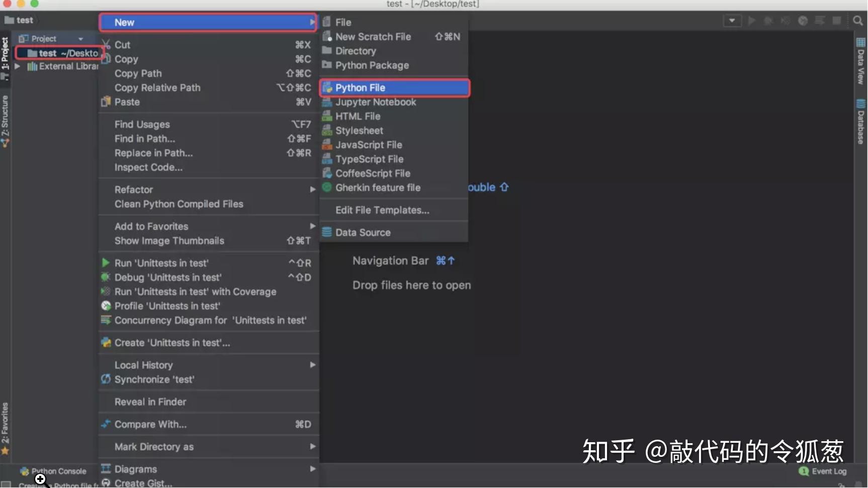868x488 pixels.
Task: Open the Structure tool window
Action: 6,115
